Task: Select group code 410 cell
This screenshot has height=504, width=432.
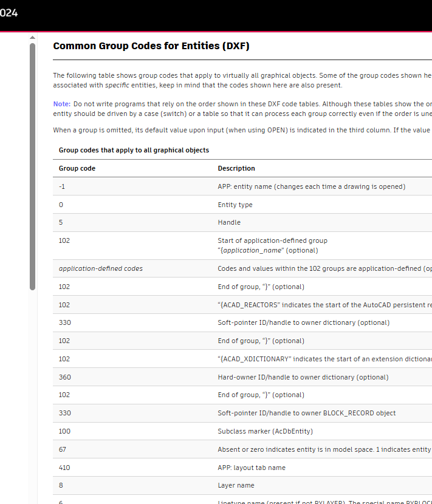Action: click(x=64, y=468)
